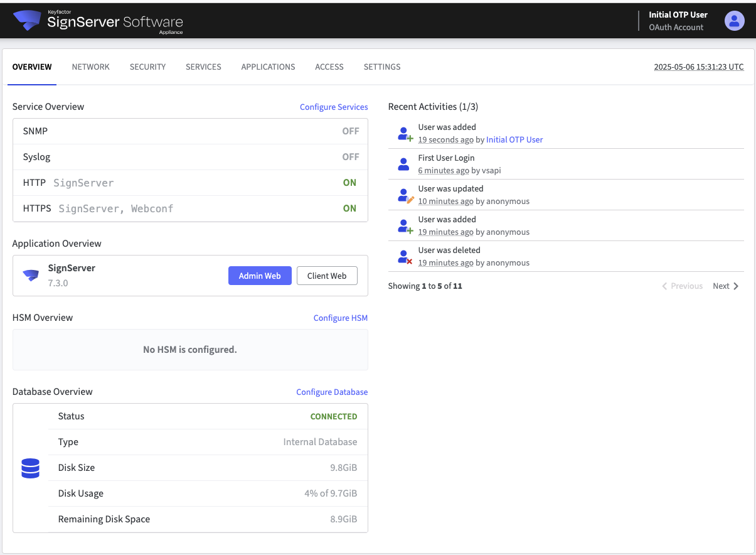Click the SignServer application icon
The image size is (756, 555).
click(31, 275)
